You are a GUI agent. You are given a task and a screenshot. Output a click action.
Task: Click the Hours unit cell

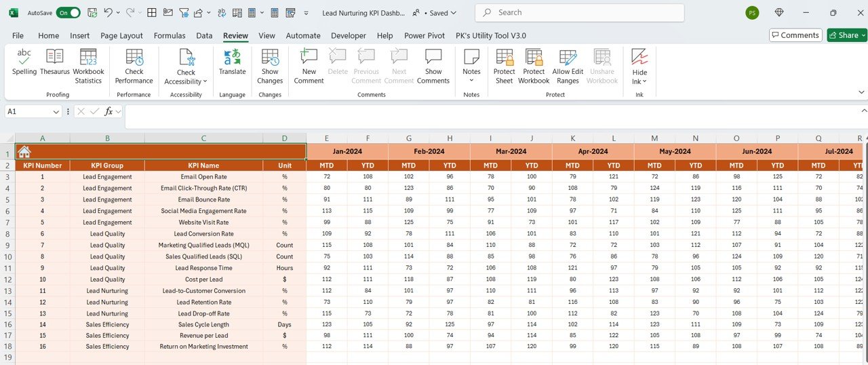point(285,268)
